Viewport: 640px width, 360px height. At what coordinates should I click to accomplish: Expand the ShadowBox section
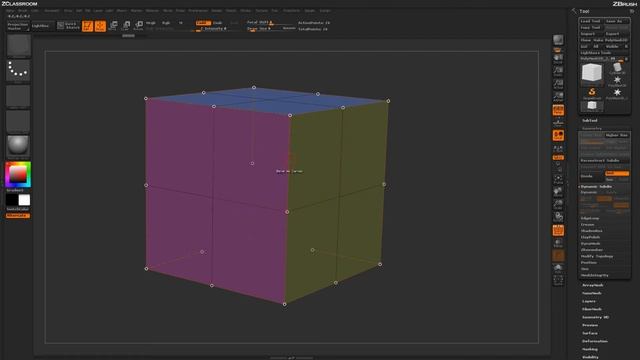[x=591, y=231]
